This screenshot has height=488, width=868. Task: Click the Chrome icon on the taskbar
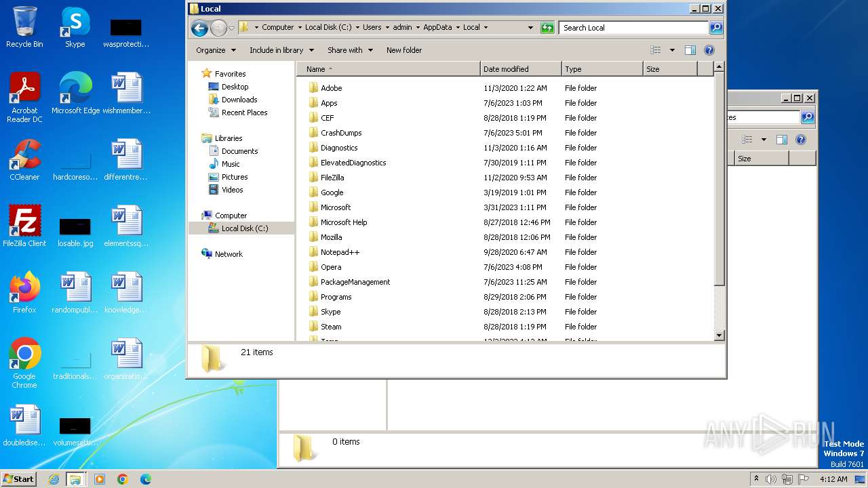[x=122, y=479]
